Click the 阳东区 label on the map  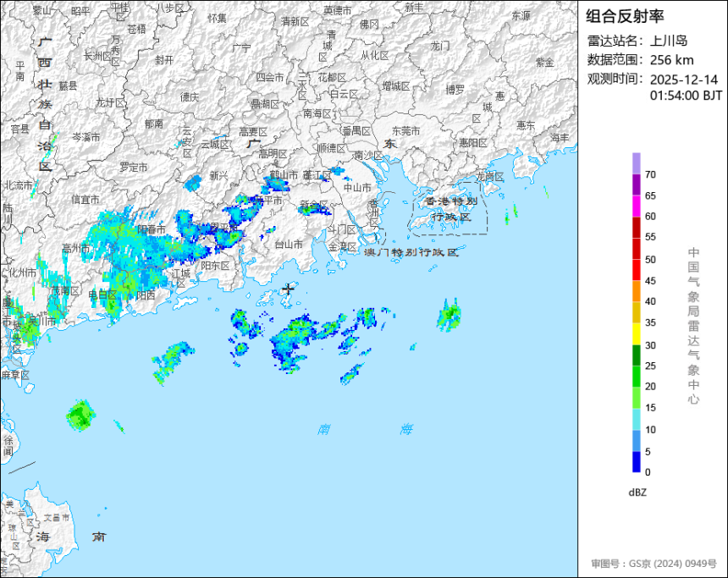[215, 266]
